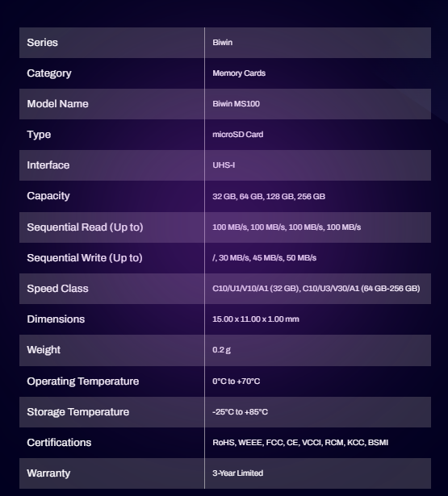The width and height of the screenshot is (448, 496).
Task: Select the UHS-I interface value
Action: (x=224, y=165)
